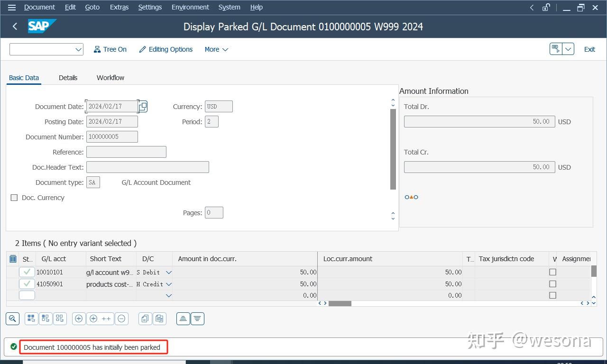Click the insert line plus icon
Image resolution: width=607 pixels, height=364 pixels.
[x=79, y=318]
